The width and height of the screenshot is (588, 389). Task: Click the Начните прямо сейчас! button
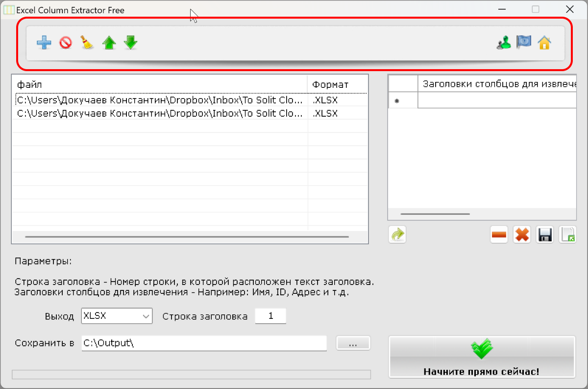(x=482, y=357)
